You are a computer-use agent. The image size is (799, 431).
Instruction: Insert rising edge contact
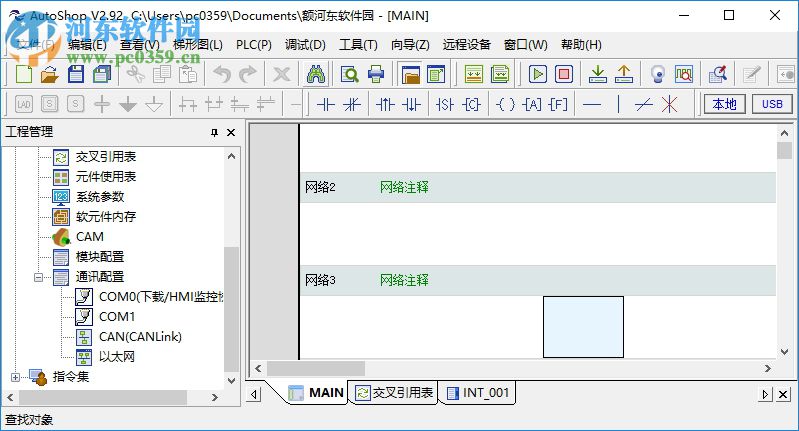pos(385,104)
